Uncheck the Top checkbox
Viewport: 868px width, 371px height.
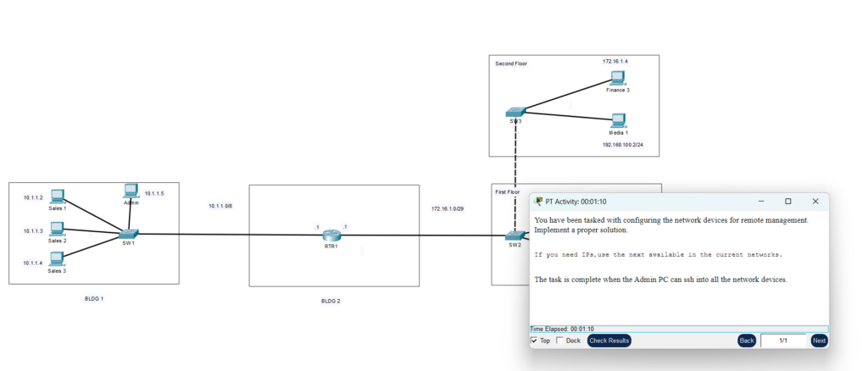[x=534, y=341]
